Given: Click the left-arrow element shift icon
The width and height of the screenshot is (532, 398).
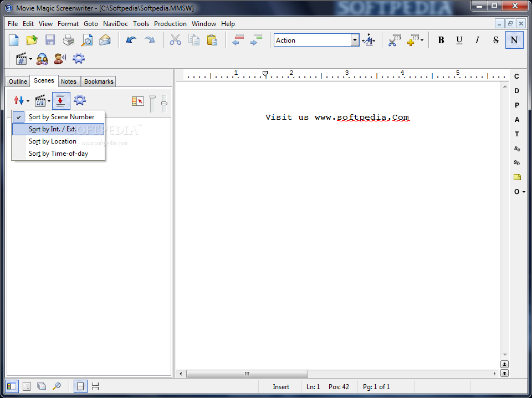Looking at the screenshot, I should [x=238, y=40].
